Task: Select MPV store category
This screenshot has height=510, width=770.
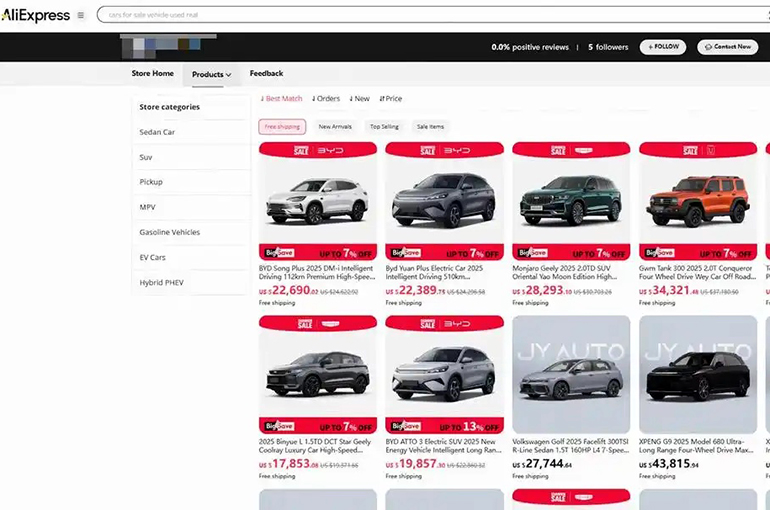Action: click(191, 207)
